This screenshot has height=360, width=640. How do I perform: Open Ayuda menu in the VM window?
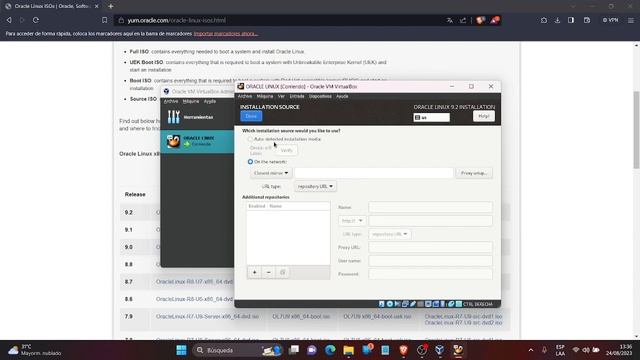tap(342, 96)
